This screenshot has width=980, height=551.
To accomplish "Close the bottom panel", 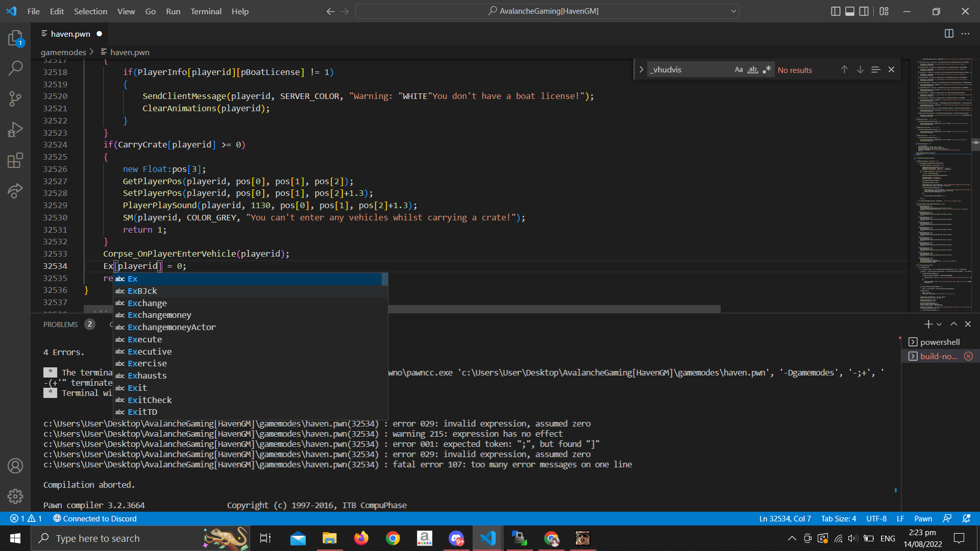I will pyautogui.click(x=968, y=324).
